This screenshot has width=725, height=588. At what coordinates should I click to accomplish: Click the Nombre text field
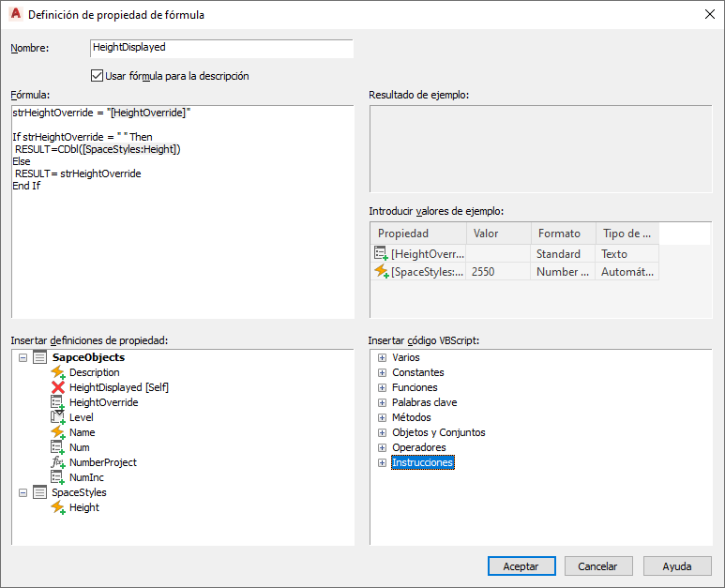(221, 49)
